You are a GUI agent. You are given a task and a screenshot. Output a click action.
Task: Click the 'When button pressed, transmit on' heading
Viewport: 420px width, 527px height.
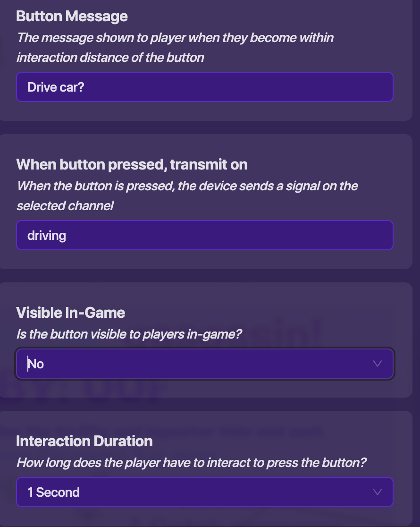(132, 164)
